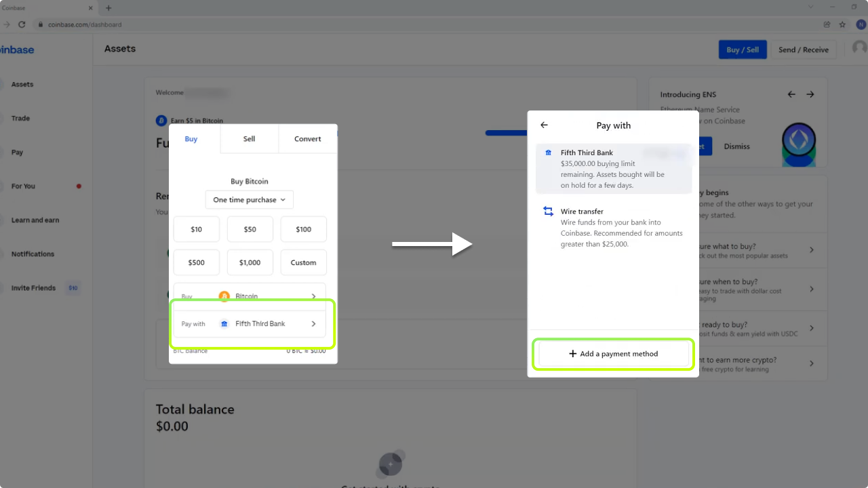Switch to the Convert tab
Image resolution: width=868 pixels, height=488 pixels.
(x=307, y=139)
